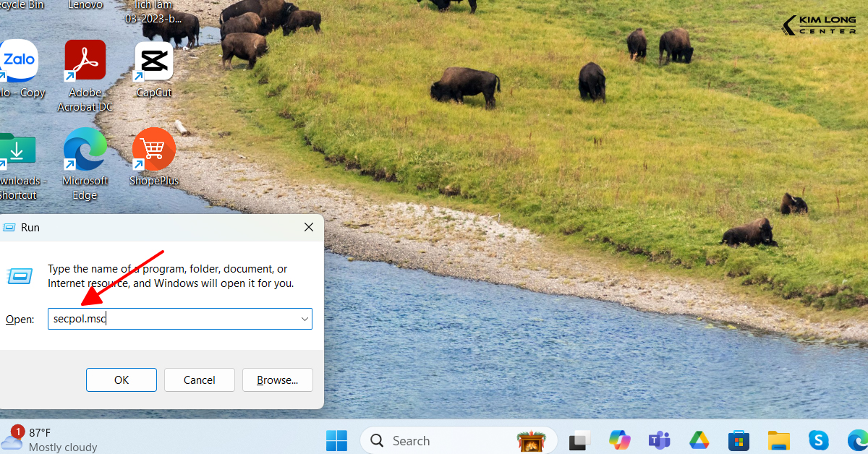Screen dimensions: 868x454
Task: Open Skype from the taskbar
Action: click(x=818, y=440)
